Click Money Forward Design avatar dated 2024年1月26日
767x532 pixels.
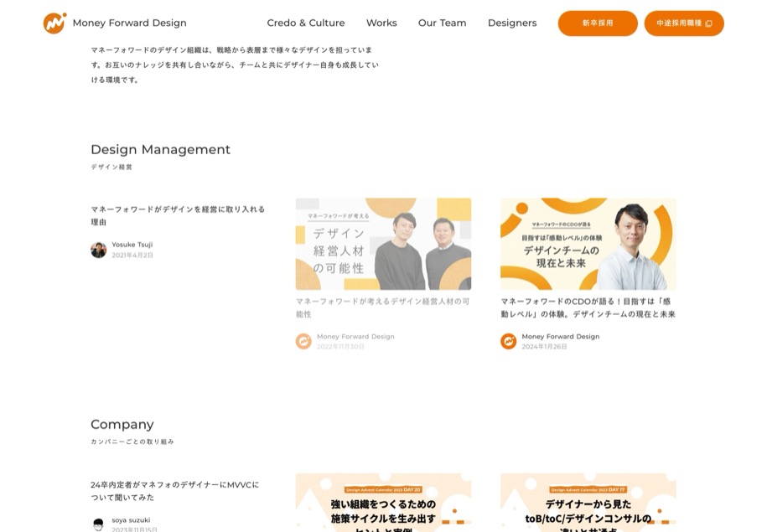click(508, 341)
